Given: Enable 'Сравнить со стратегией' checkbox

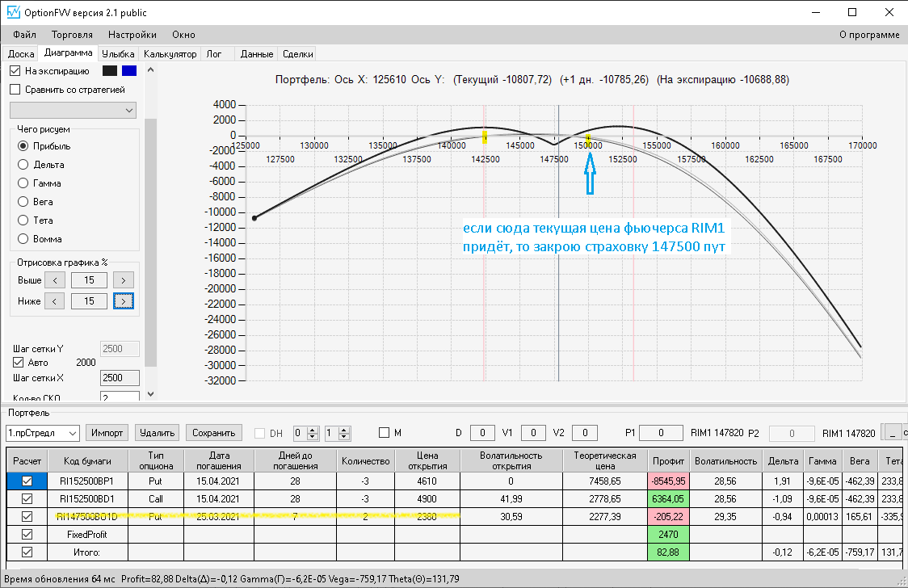Looking at the screenshot, I should 15,90.
